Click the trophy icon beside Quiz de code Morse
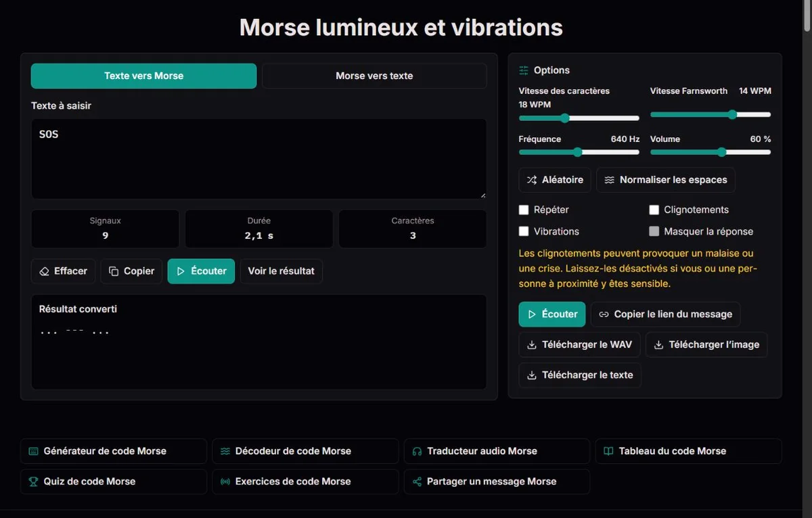 (x=33, y=481)
